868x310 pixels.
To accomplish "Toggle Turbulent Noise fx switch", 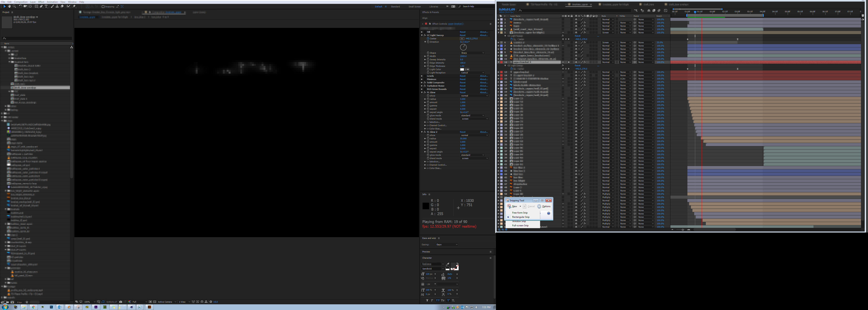I will [425, 86].
